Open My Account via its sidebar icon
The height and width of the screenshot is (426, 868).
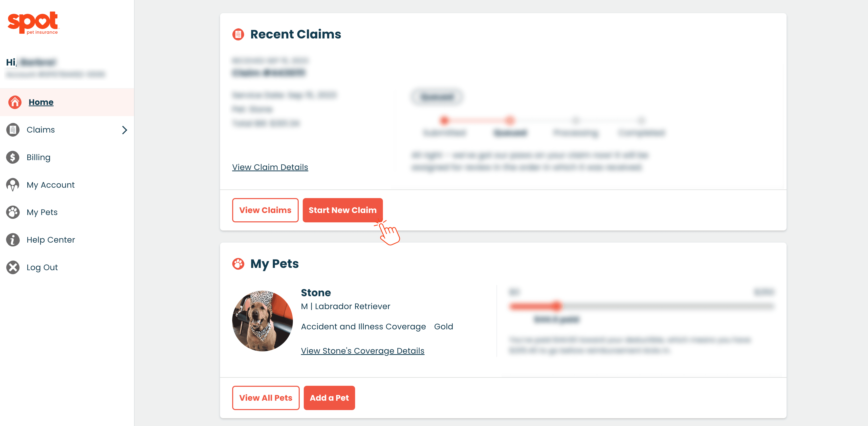(12, 185)
